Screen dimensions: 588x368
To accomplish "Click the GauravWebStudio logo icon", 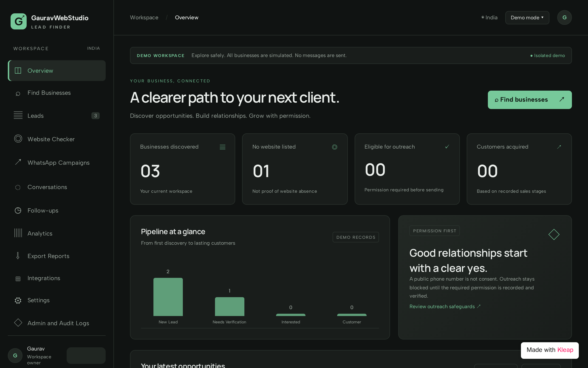I will click(18, 21).
